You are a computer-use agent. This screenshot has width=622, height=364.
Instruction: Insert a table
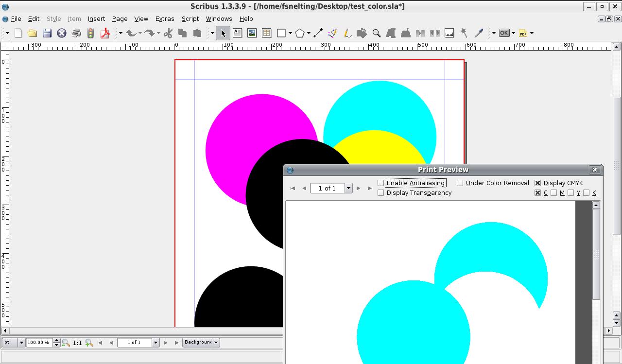pos(266,33)
